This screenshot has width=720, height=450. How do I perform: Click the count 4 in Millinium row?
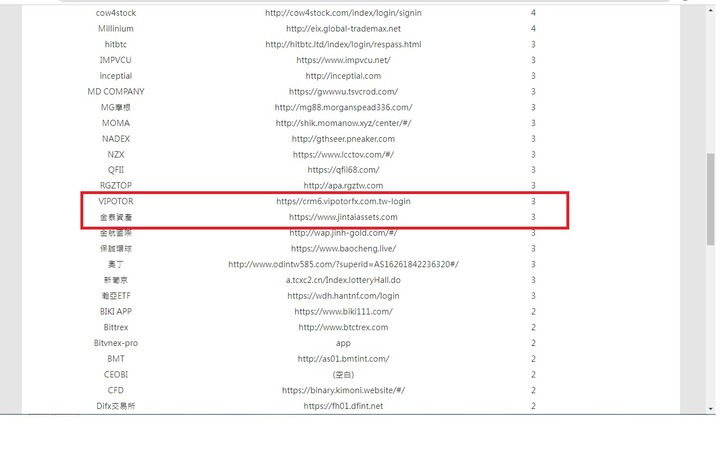(x=533, y=28)
